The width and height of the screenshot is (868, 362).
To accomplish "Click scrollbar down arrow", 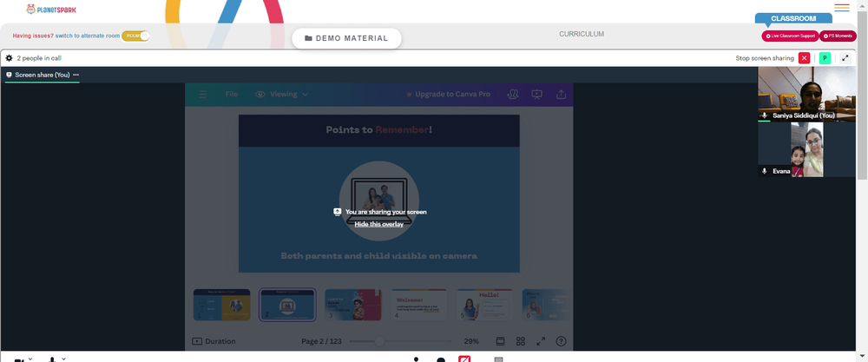I will pos(862,357).
